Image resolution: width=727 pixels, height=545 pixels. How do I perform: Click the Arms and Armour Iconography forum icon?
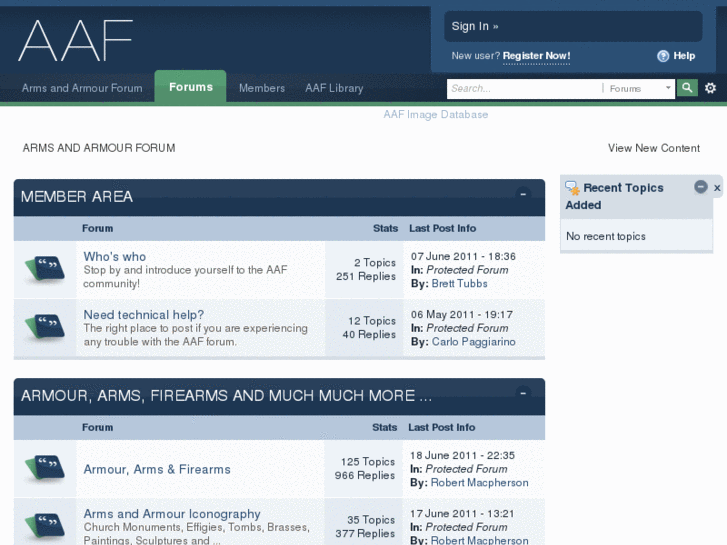45,526
